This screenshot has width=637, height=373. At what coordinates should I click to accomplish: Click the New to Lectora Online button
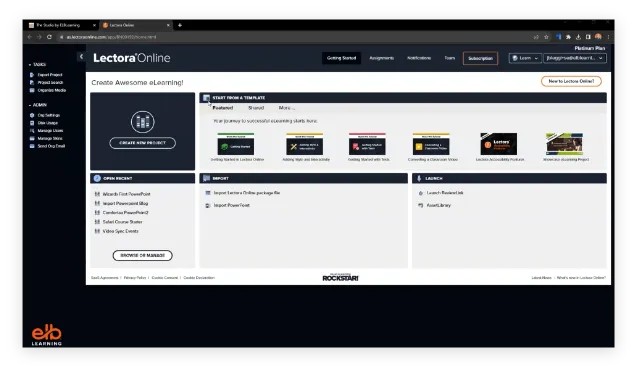[571, 81]
